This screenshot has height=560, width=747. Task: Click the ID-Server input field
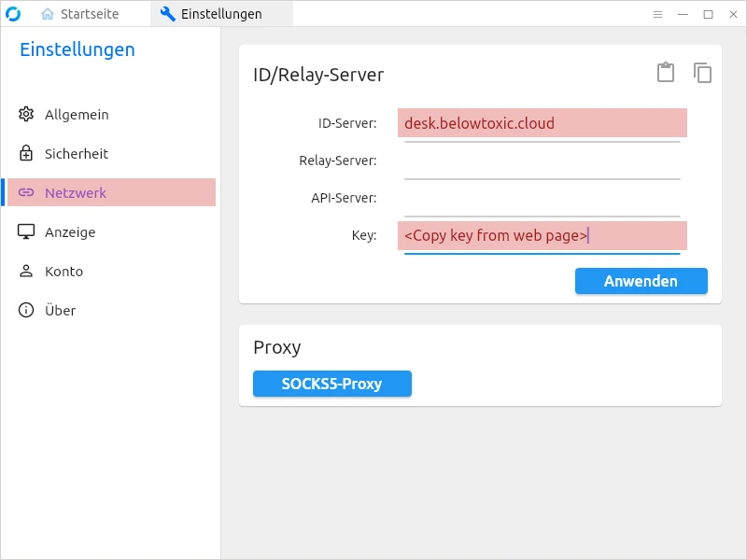pos(542,122)
